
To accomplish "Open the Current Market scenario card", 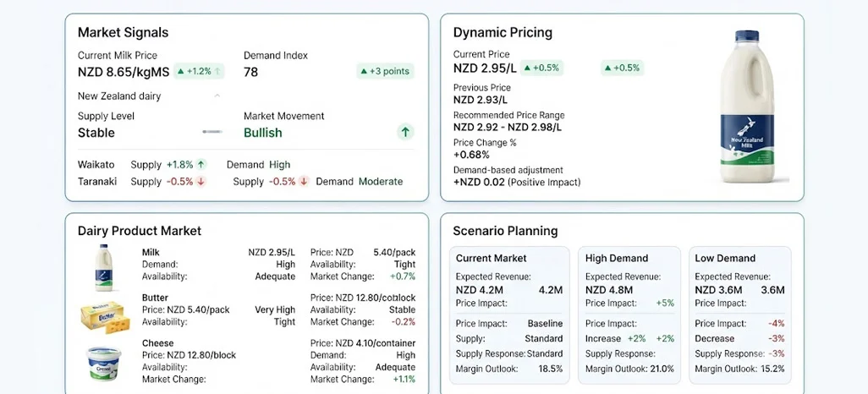I will coord(509,315).
